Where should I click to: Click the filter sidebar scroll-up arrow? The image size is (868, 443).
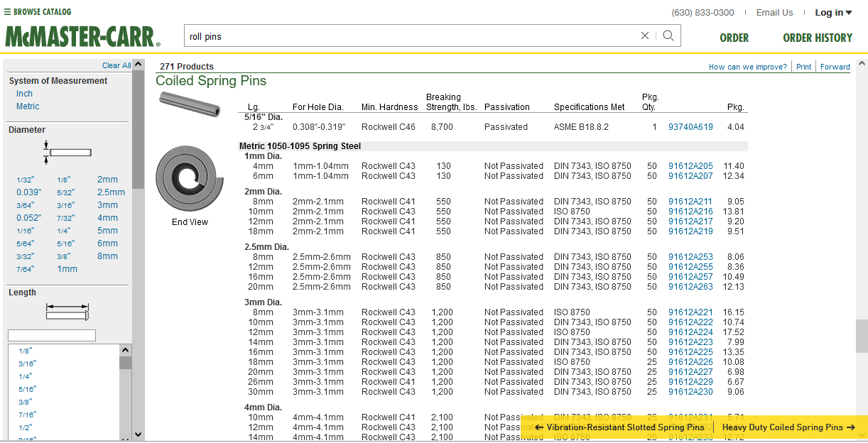point(139,65)
